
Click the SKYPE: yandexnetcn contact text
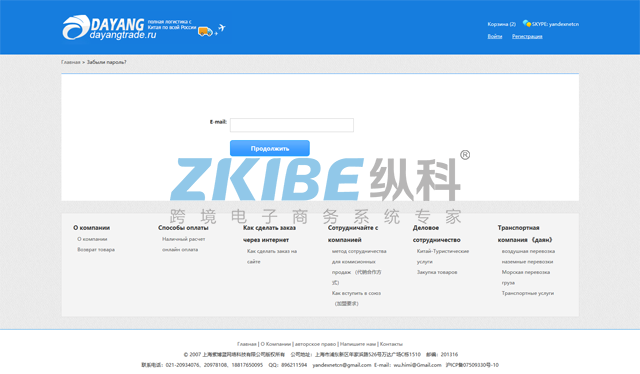pyautogui.click(x=555, y=24)
